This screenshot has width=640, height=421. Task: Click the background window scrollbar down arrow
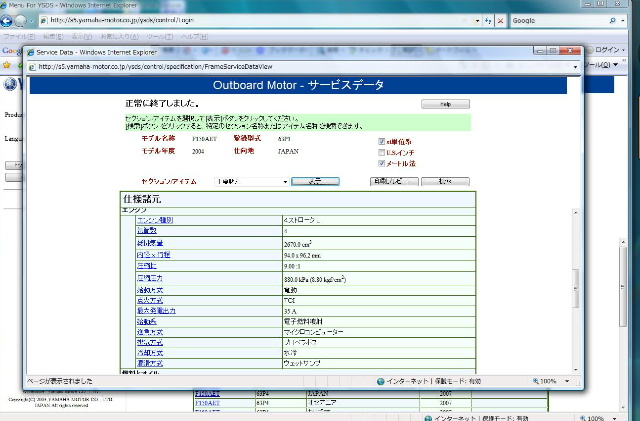pos(623,408)
